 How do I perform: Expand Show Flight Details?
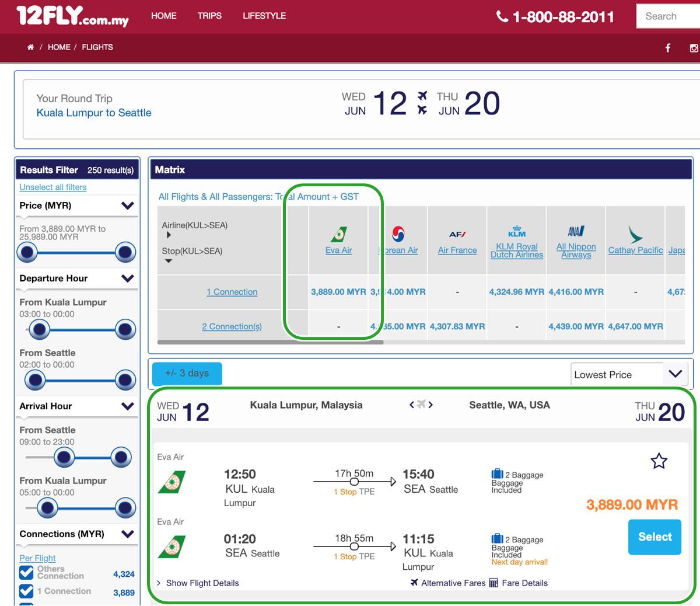198,583
